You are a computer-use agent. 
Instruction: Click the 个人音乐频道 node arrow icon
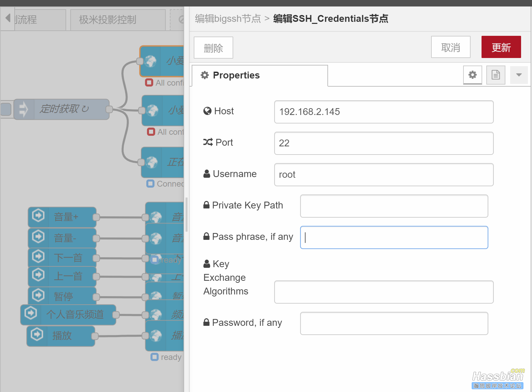(x=31, y=313)
